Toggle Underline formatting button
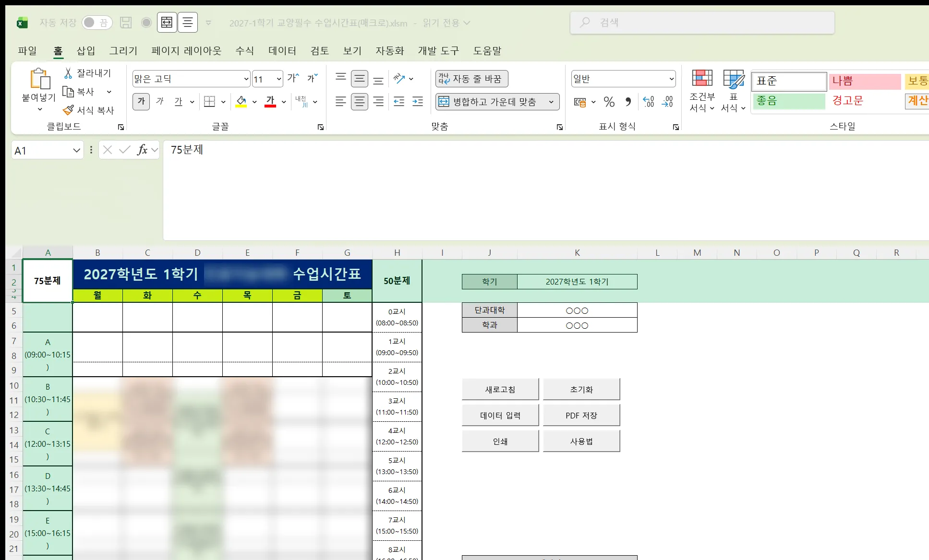Viewport: 929px width, 560px height. pyautogui.click(x=179, y=101)
